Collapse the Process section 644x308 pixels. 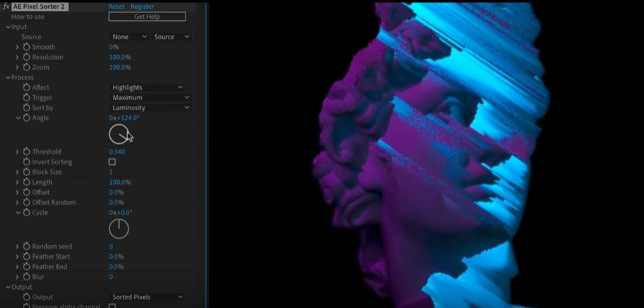[x=8, y=77]
